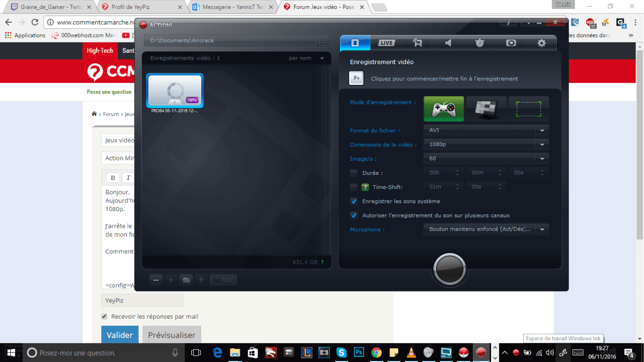Delete recording with the minus button
The image size is (644, 362).
click(x=156, y=280)
